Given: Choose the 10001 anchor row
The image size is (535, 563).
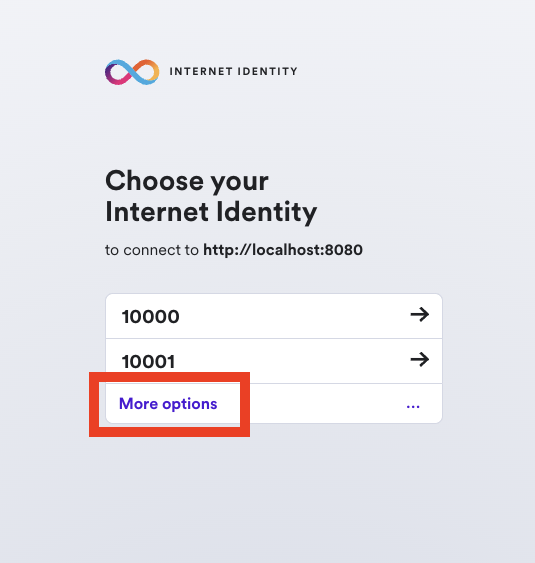Looking at the screenshot, I should tap(274, 361).
